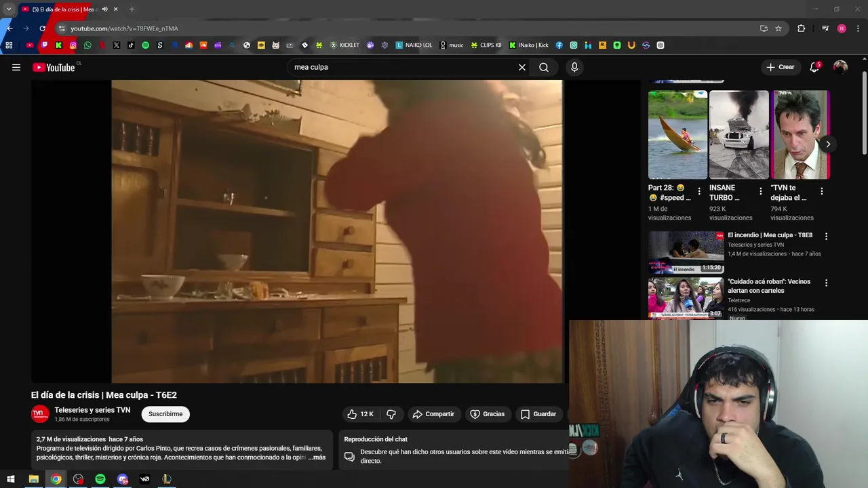Viewport: 868px width, 488px height.
Task: Open a new browser tab
Action: [132, 9]
